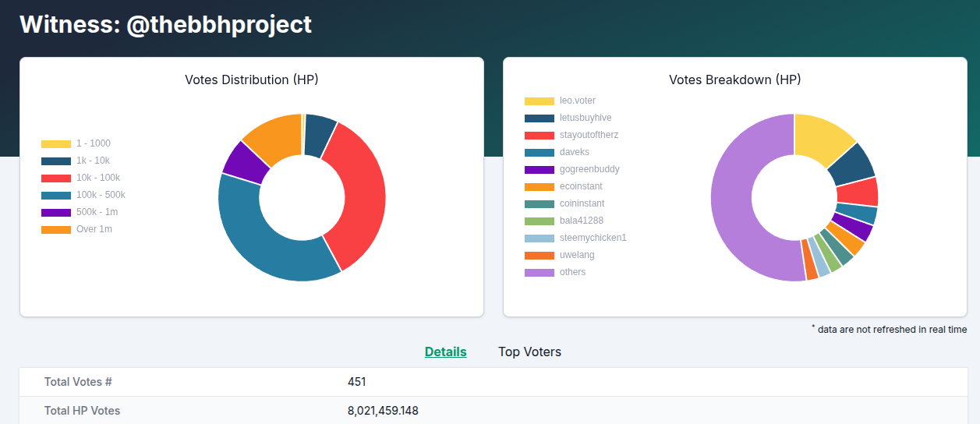The image size is (980, 424).
Task: Open the Details tab
Action: pyautogui.click(x=445, y=352)
